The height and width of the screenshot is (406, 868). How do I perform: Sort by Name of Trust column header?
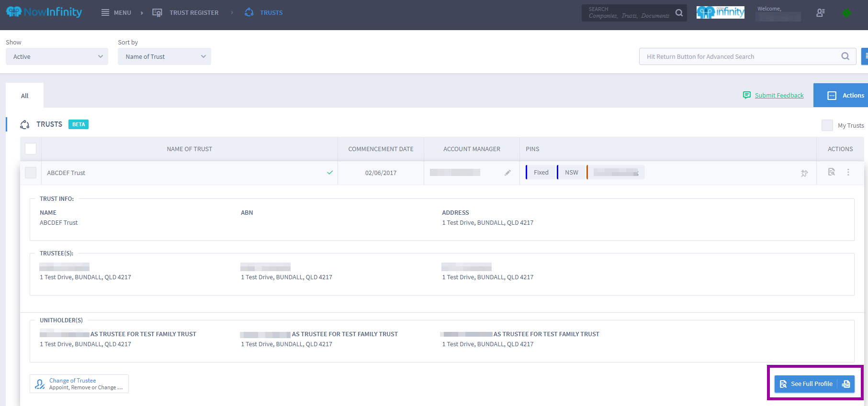pos(190,149)
